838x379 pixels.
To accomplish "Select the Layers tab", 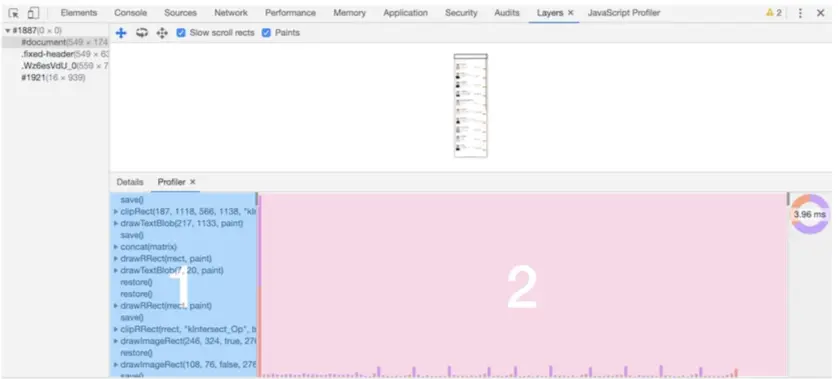I will coord(549,13).
